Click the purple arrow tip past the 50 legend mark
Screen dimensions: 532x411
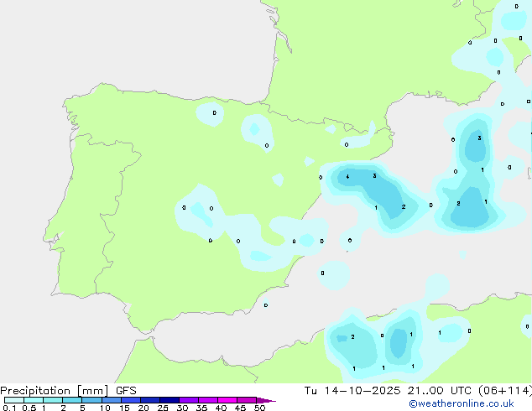click(266, 400)
